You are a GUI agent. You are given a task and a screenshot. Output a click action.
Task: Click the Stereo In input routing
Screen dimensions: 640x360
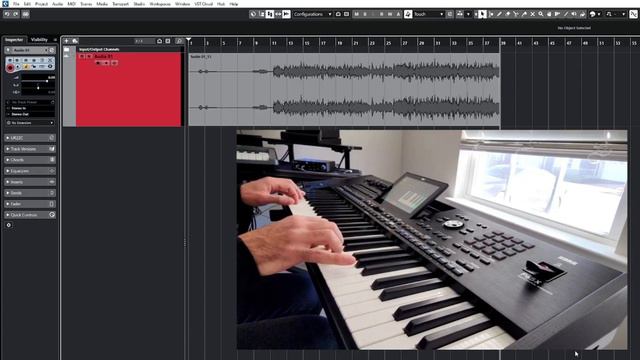(x=30, y=108)
